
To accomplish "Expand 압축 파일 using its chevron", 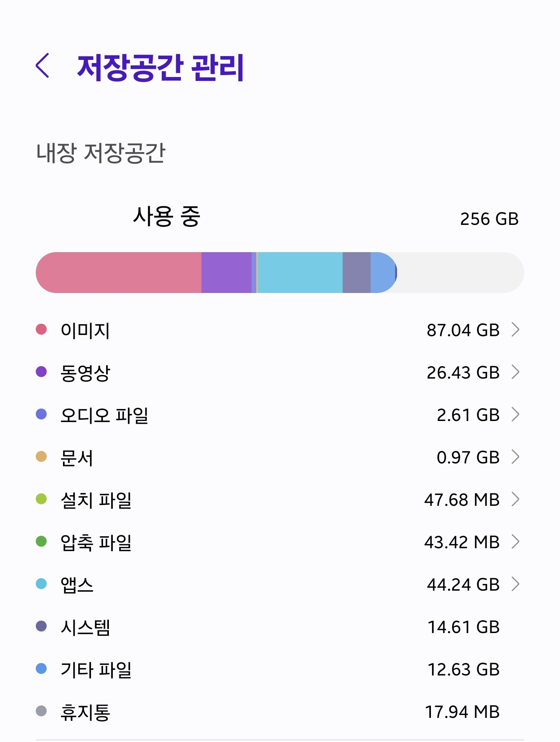I will [x=515, y=542].
